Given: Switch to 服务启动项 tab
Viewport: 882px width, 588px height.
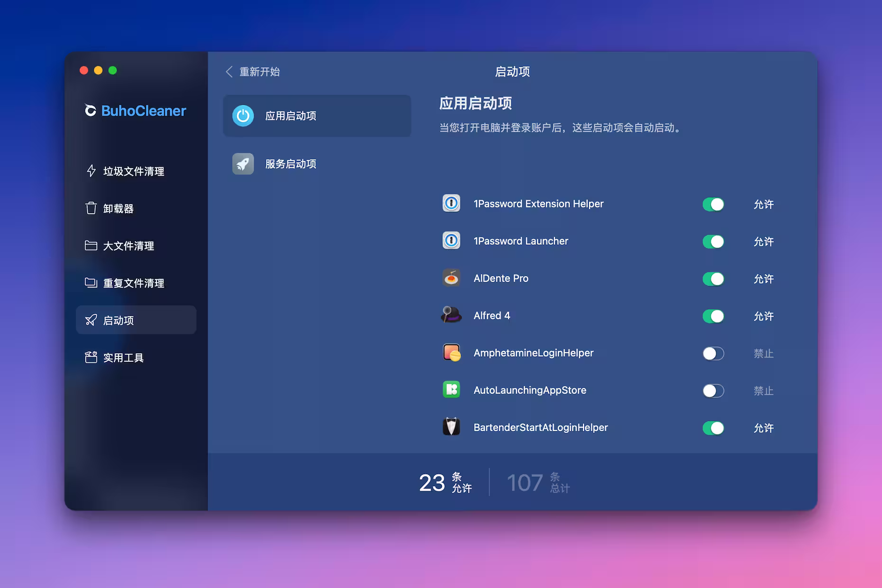Looking at the screenshot, I should click(x=317, y=164).
